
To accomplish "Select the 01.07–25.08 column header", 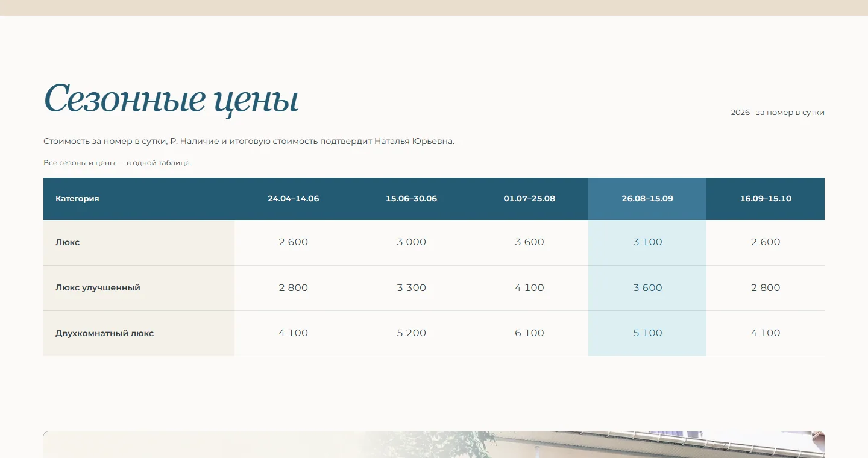I will pyautogui.click(x=529, y=199).
